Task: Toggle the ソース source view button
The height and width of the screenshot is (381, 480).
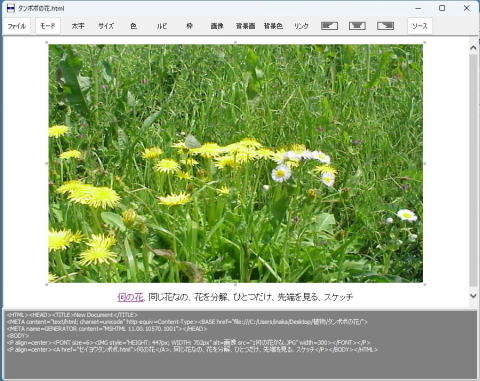Action: [420, 26]
